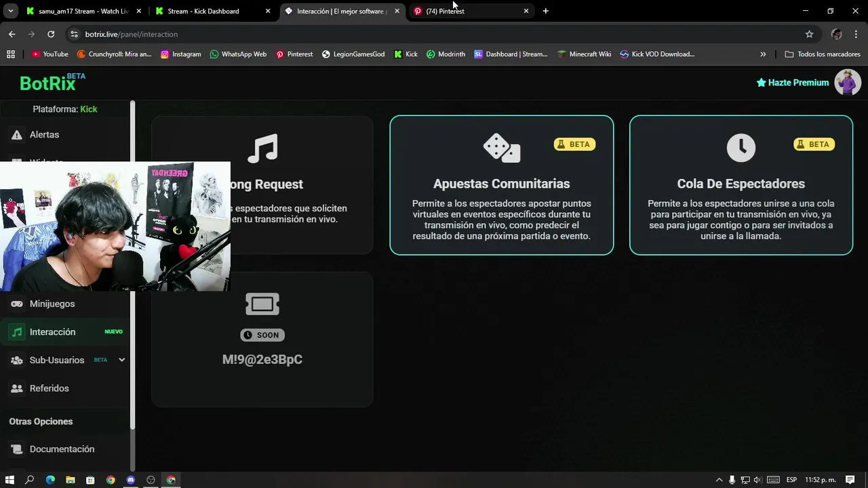
Task: Open Discord from the taskbar
Action: pyautogui.click(x=131, y=480)
